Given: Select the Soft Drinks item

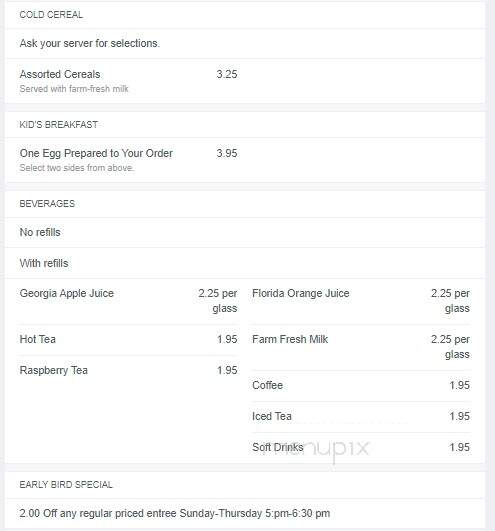Looking at the screenshot, I should click(361, 447).
